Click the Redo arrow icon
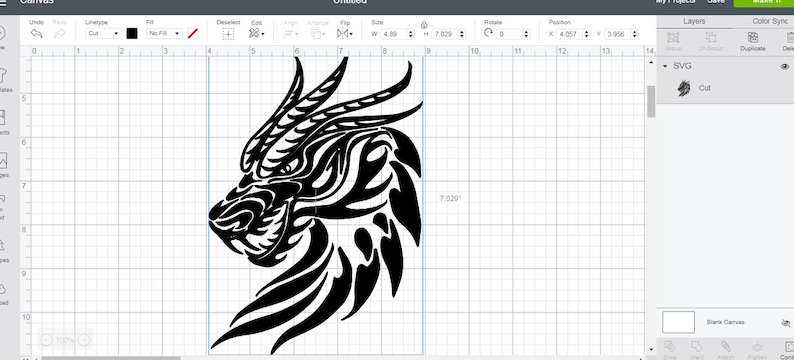Image resolution: width=794 pixels, height=360 pixels. [59, 33]
